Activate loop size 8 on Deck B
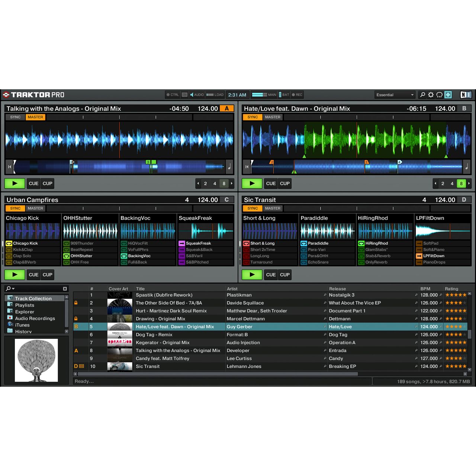Screen dimensions: 476x476 461,183
